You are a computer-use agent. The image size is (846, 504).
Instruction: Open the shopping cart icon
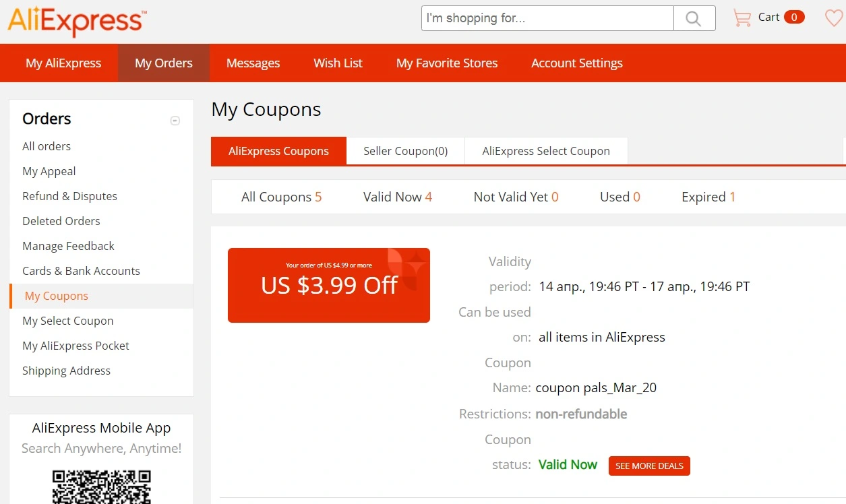point(742,18)
